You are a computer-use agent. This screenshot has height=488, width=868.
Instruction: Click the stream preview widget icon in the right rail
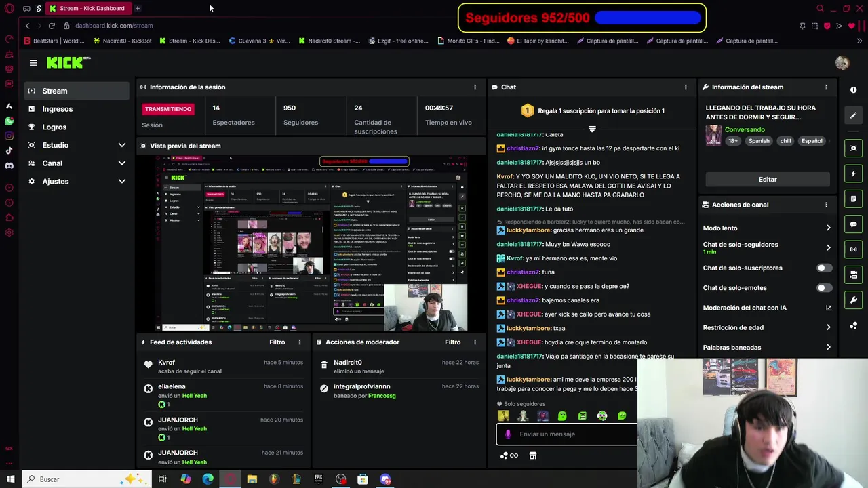853,148
